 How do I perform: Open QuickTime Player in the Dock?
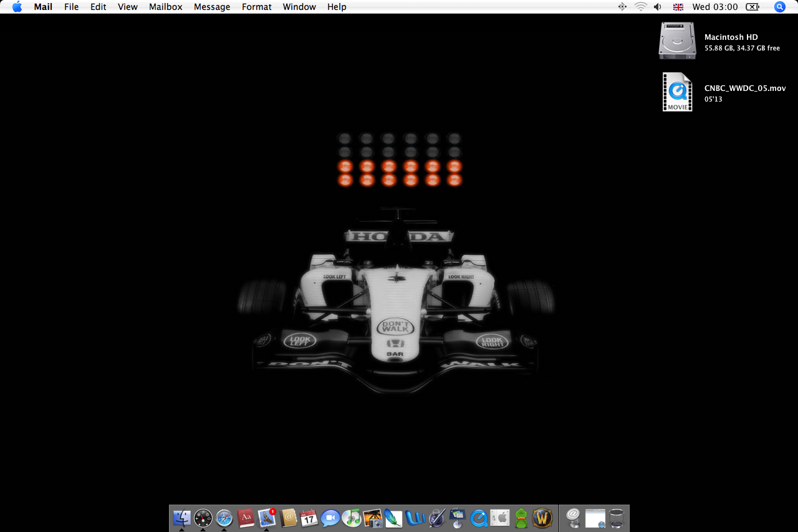pos(479,518)
